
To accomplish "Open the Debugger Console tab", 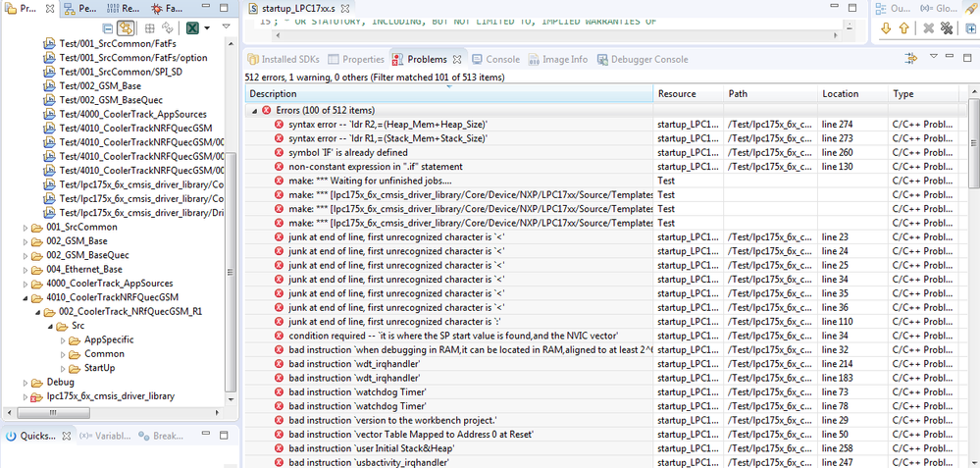I will click(643, 60).
